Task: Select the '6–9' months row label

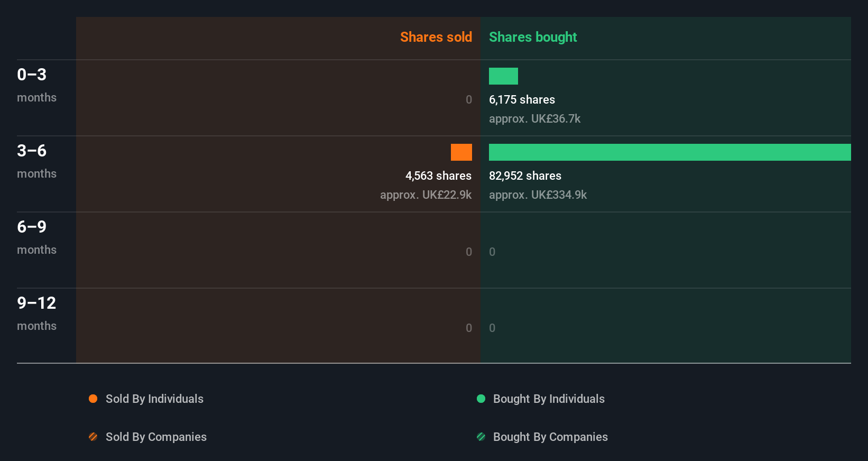Action: click(32, 227)
